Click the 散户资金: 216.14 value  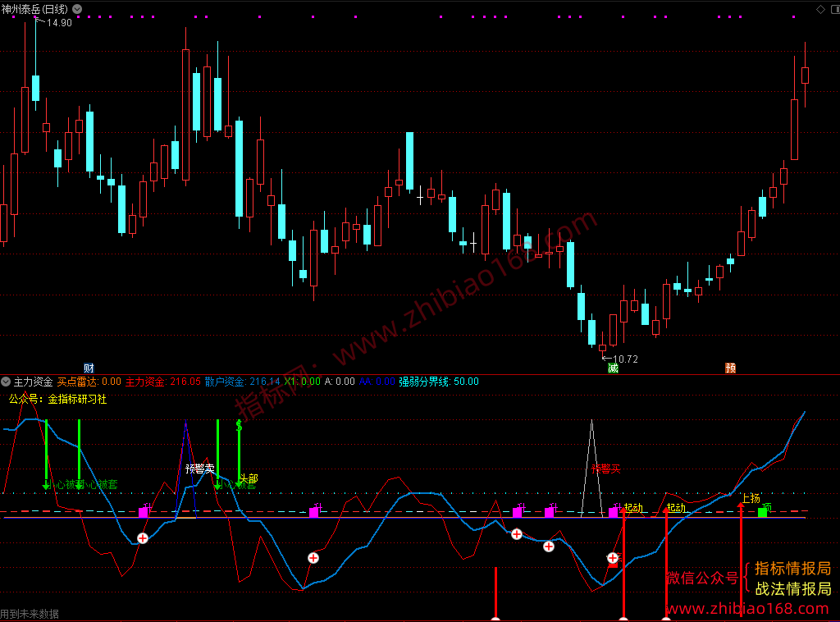[x=243, y=382]
